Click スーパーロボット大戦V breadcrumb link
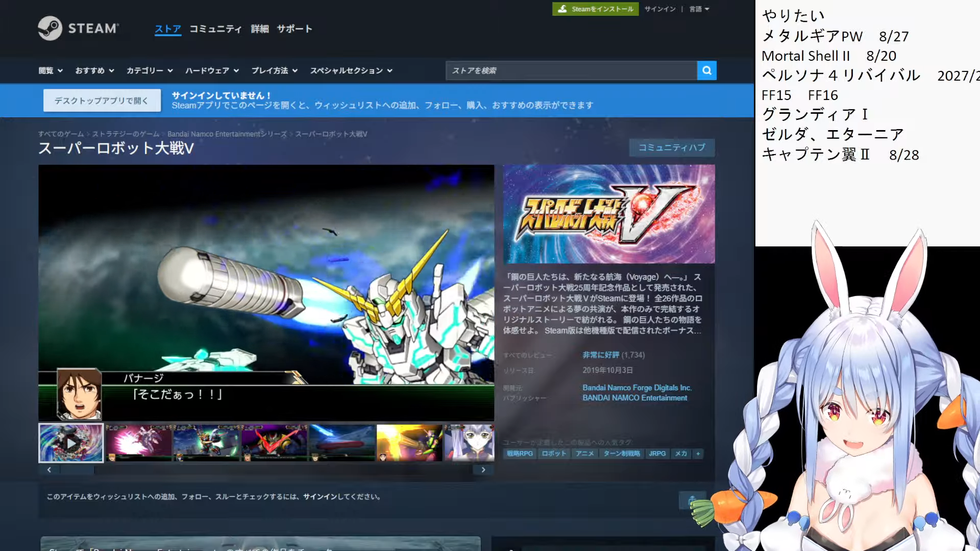The height and width of the screenshot is (551, 980). point(331,134)
